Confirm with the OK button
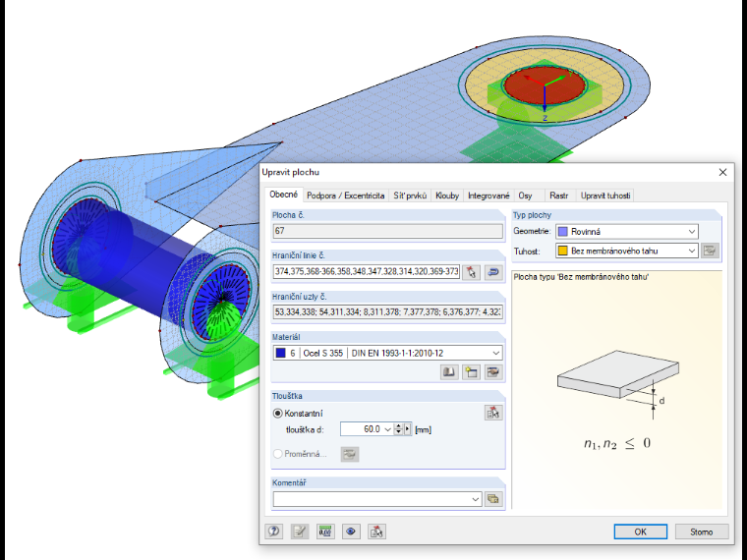This screenshot has width=747, height=560. (640, 532)
